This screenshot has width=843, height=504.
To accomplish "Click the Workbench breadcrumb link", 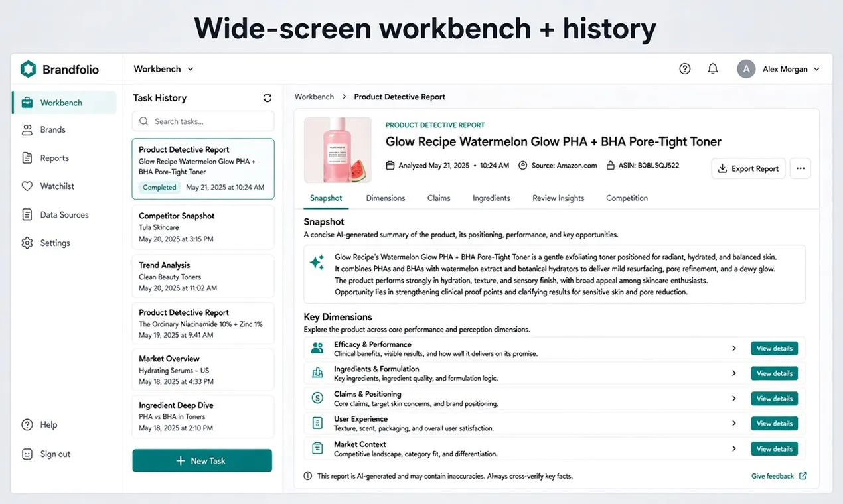I will tap(314, 97).
